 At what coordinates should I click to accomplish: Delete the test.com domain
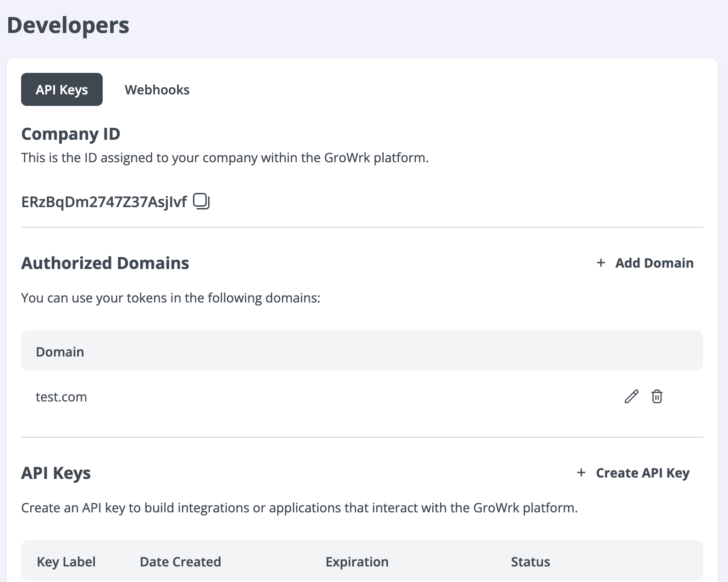coord(657,396)
